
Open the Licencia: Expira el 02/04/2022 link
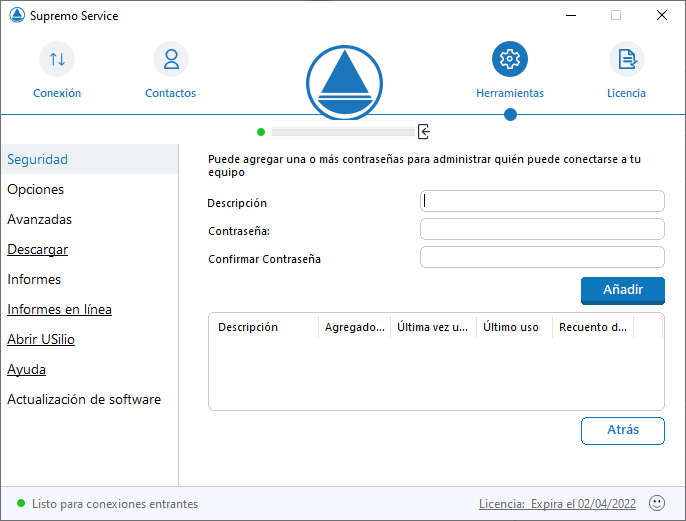[557, 504]
